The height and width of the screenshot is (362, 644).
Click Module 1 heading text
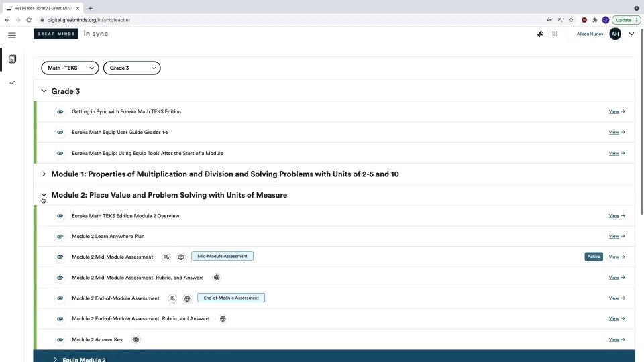coord(225,174)
